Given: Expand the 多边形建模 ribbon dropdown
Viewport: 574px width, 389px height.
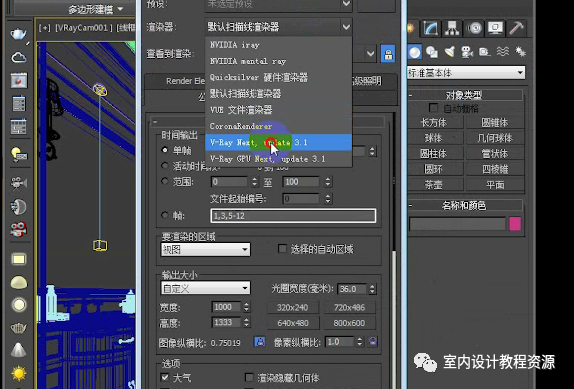Looking at the screenshot, I should point(96,9).
